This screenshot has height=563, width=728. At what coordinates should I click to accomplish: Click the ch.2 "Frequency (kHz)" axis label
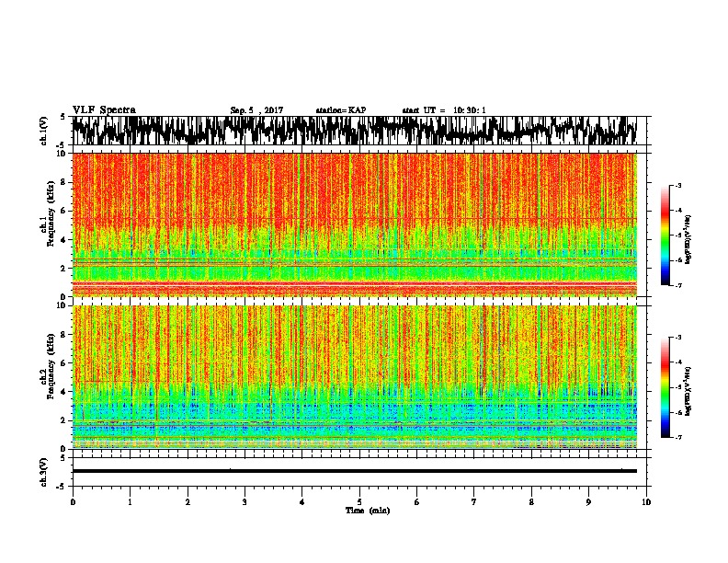pos(51,366)
